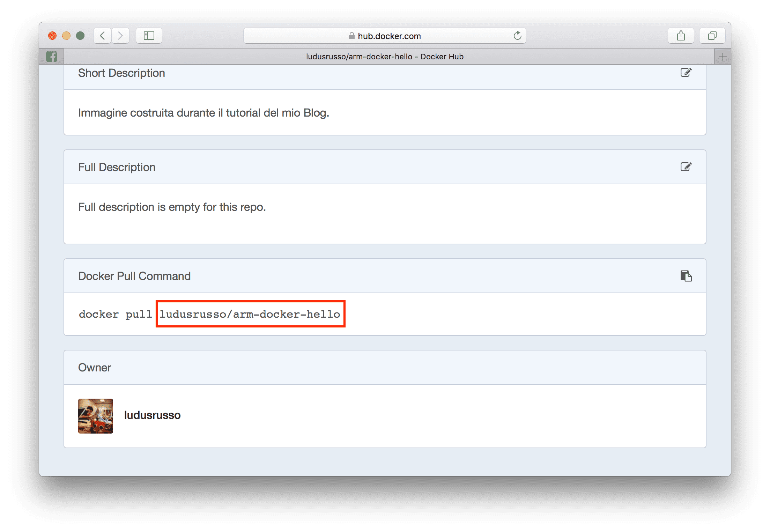Add a new tab with plus button
Viewport: 770px width, 532px height.
click(x=723, y=57)
